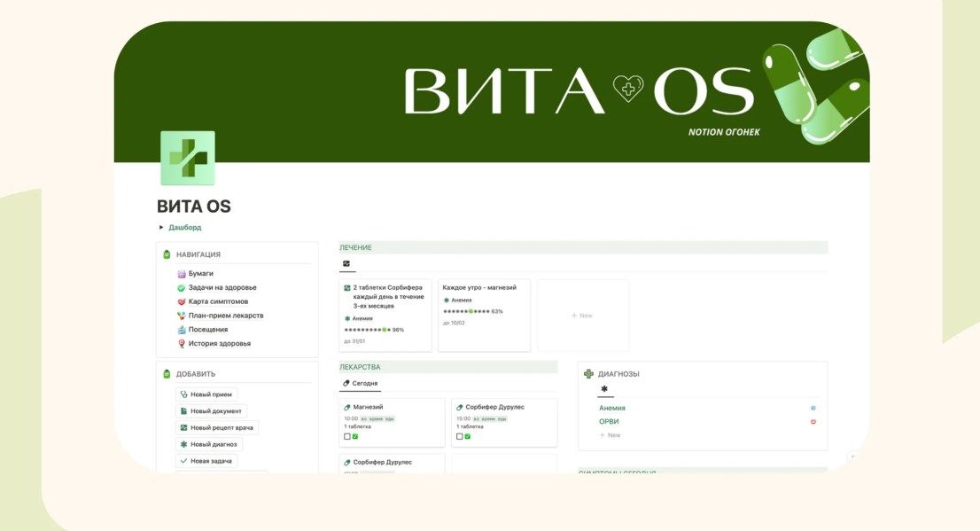Open the Бумаги page link
Image resolution: width=980 pixels, height=531 pixels.
pos(200,273)
